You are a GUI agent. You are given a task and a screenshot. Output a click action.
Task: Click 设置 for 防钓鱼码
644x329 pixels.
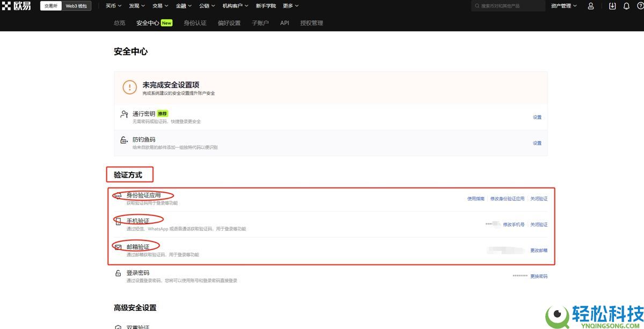pos(537,143)
